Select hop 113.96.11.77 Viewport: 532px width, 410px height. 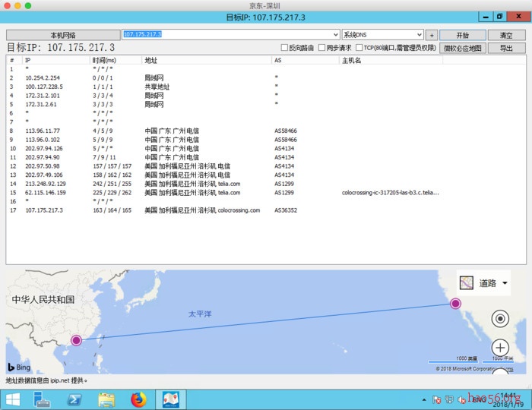tap(266, 131)
